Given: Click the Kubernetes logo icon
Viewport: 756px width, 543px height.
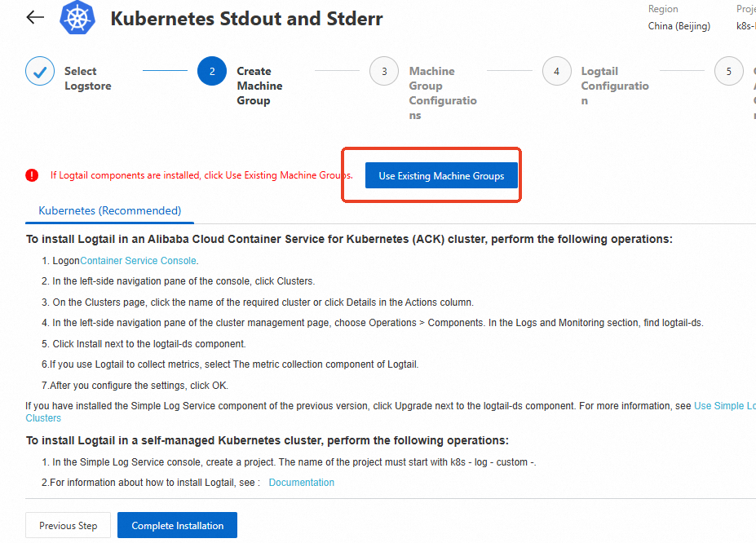Looking at the screenshot, I should [x=77, y=18].
